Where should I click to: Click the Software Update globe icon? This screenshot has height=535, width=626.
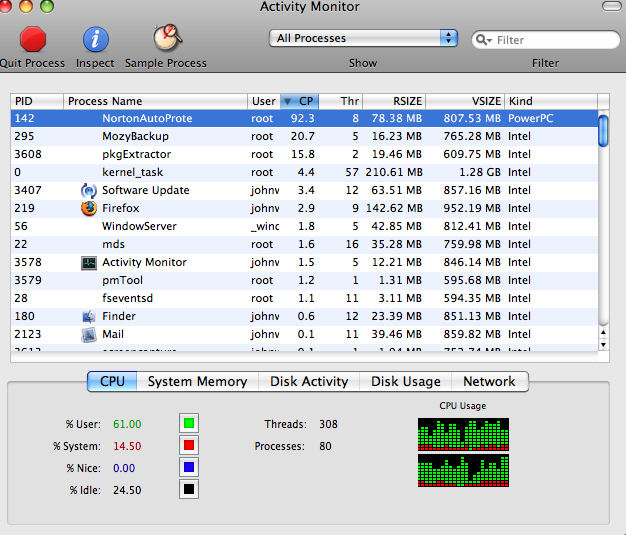[x=88, y=190]
